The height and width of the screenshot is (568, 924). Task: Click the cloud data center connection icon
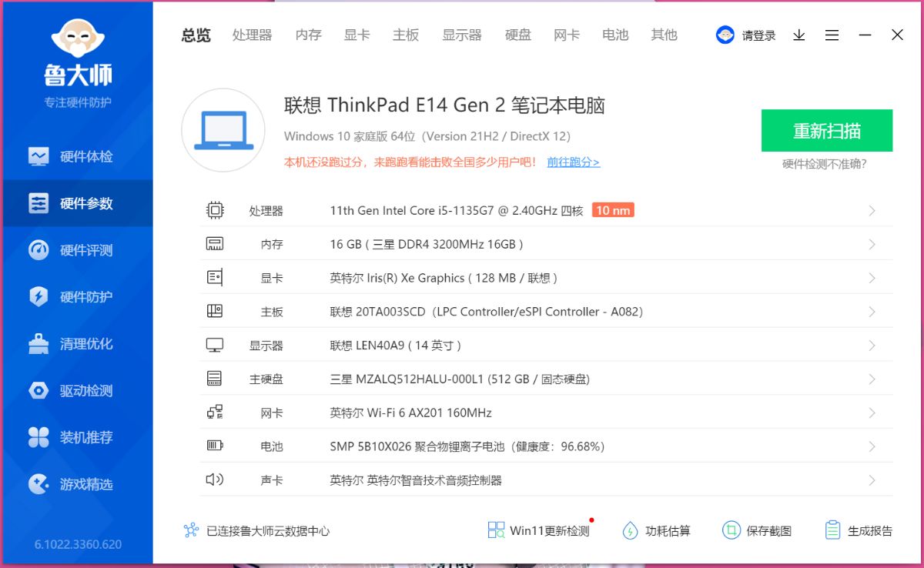(192, 530)
